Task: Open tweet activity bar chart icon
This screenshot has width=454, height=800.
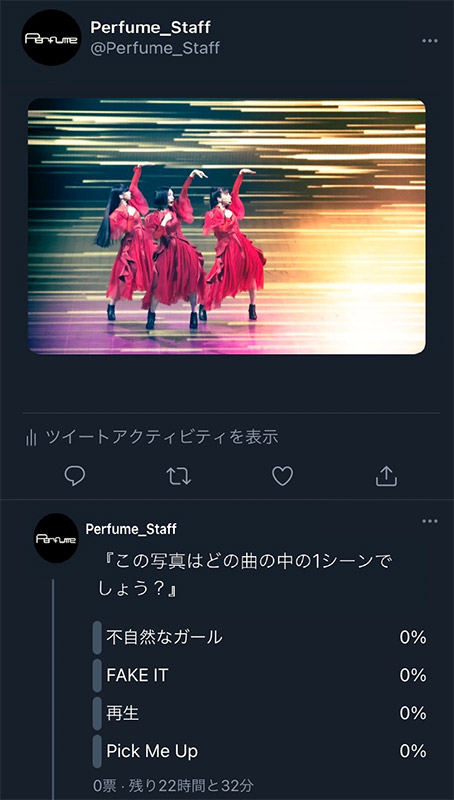Action: point(31,437)
